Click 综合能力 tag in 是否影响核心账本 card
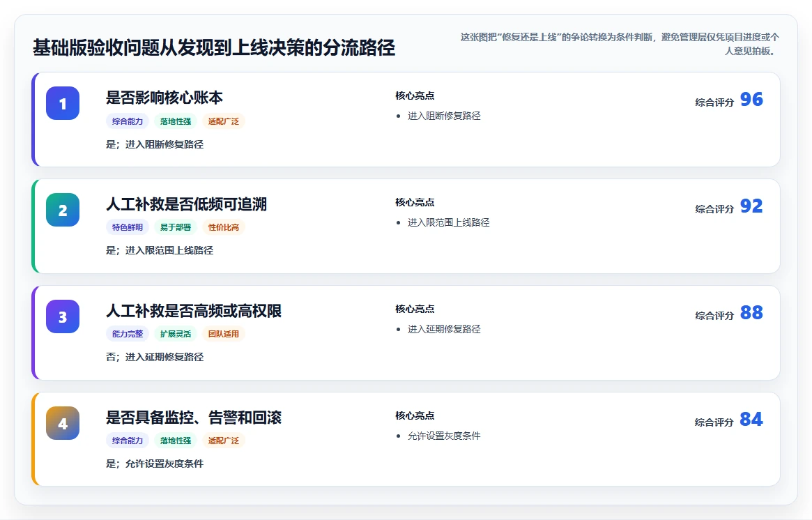Image resolution: width=812 pixels, height=520 pixels. [128, 121]
